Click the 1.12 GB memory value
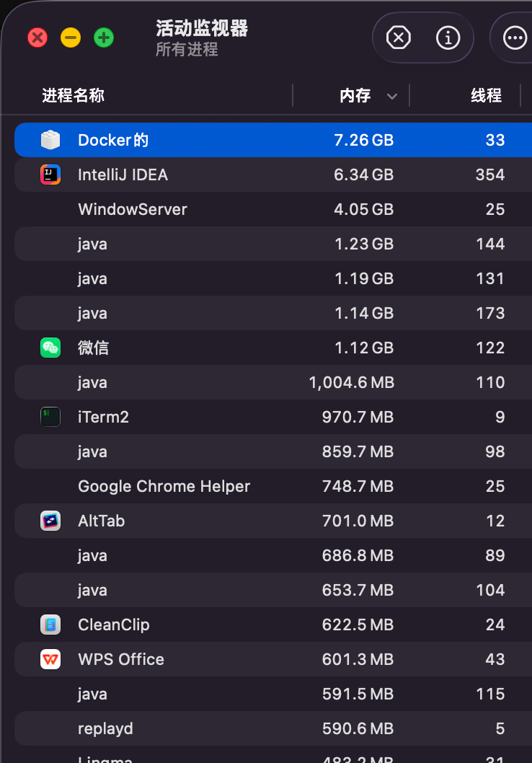This screenshot has width=532, height=763. [364, 348]
